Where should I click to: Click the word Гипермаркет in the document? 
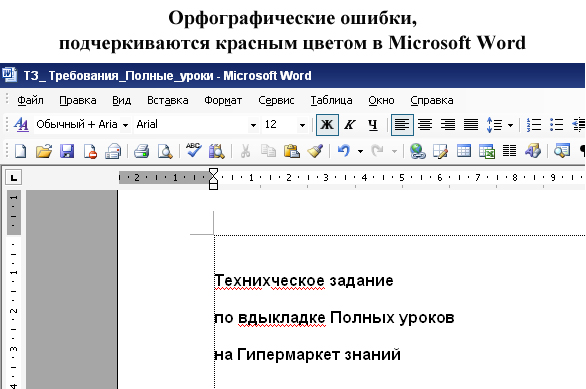[288, 355]
